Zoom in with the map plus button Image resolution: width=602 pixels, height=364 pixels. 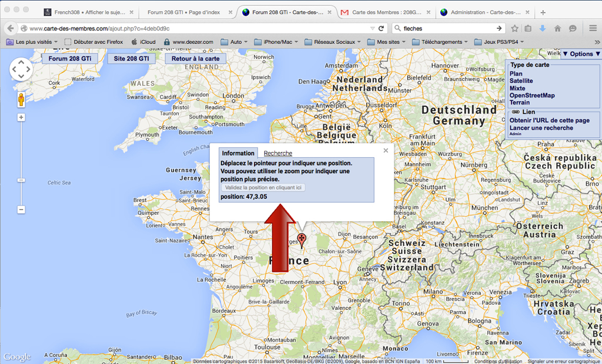coord(21,117)
